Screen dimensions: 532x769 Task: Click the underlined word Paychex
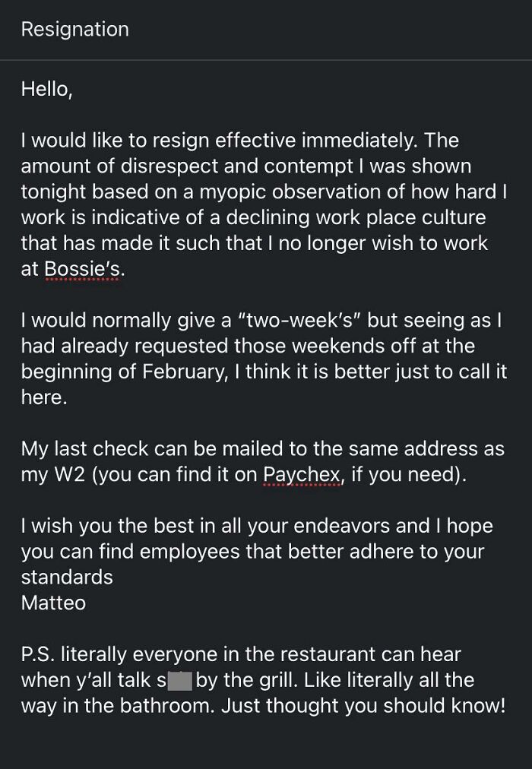pyautogui.click(x=302, y=475)
